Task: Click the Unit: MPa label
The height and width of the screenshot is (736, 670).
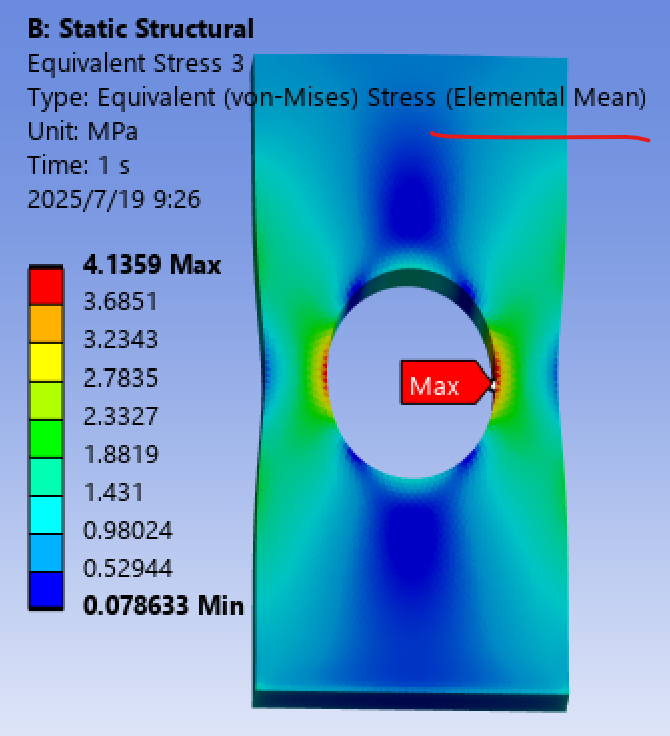Action: tap(82, 131)
